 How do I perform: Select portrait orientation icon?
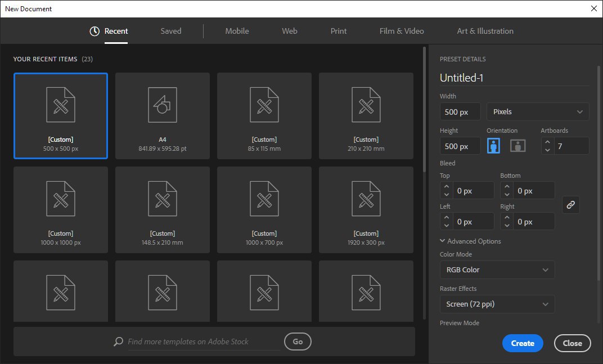tap(493, 146)
